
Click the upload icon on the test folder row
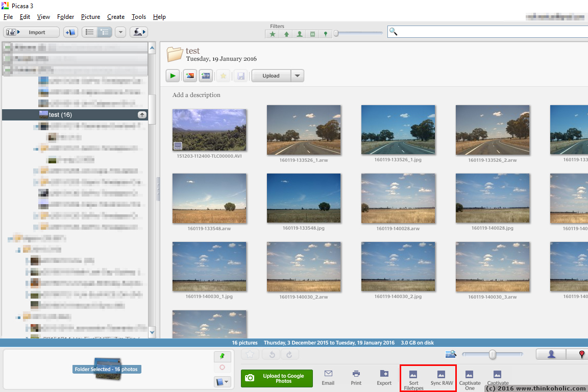[x=142, y=115]
